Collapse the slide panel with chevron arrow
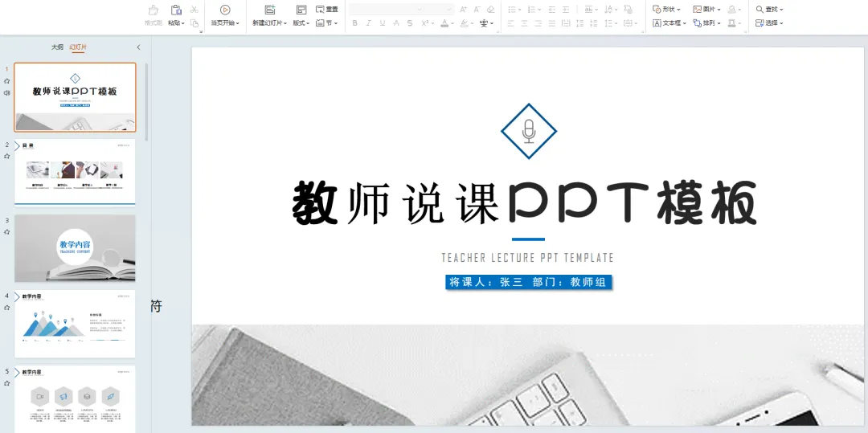 pos(138,47)
